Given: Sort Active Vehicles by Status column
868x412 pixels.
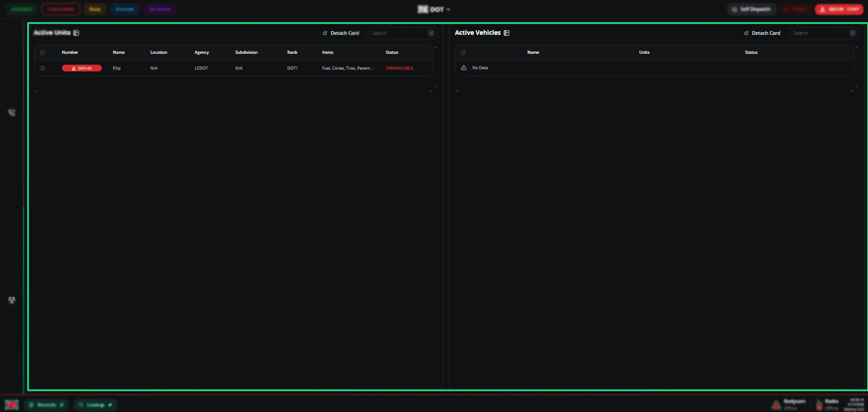Looking at the screenshot, I should click(751, 52).
